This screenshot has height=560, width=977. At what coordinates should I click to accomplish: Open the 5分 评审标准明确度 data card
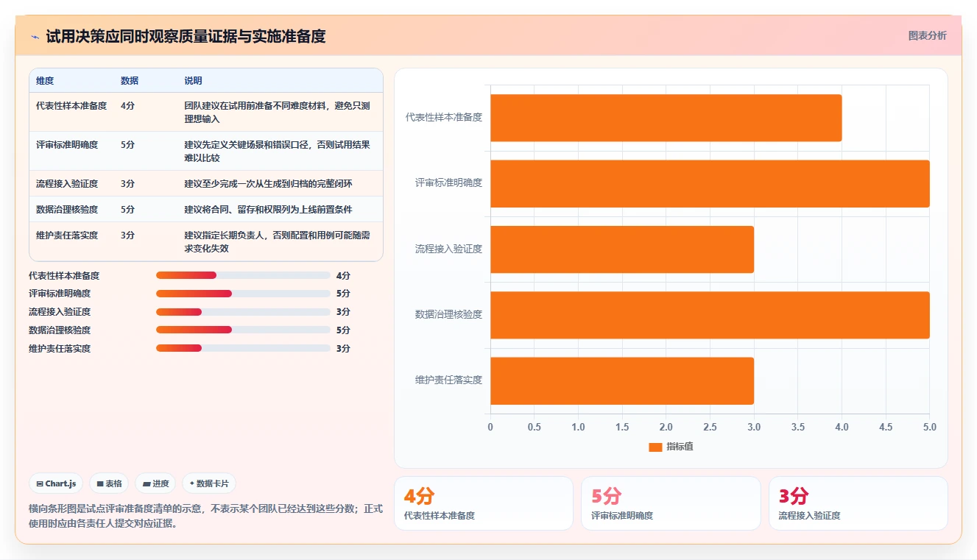tap(671, 503)
